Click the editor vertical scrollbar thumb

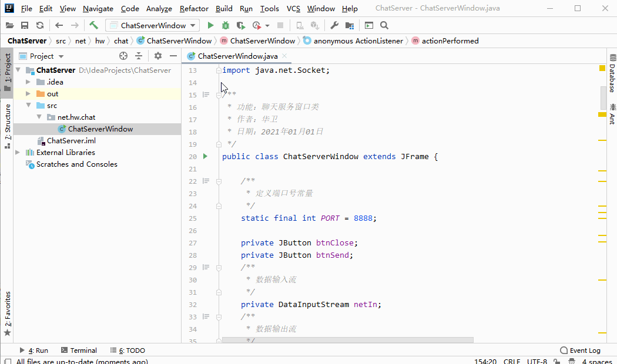(x=603, y=98)
